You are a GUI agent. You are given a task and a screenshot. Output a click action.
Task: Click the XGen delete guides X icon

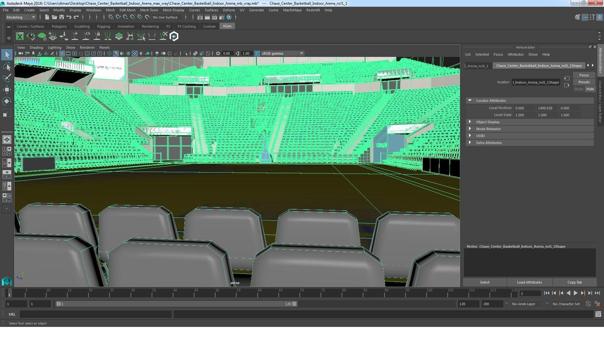pyautogui.click(x=163, y=36)
